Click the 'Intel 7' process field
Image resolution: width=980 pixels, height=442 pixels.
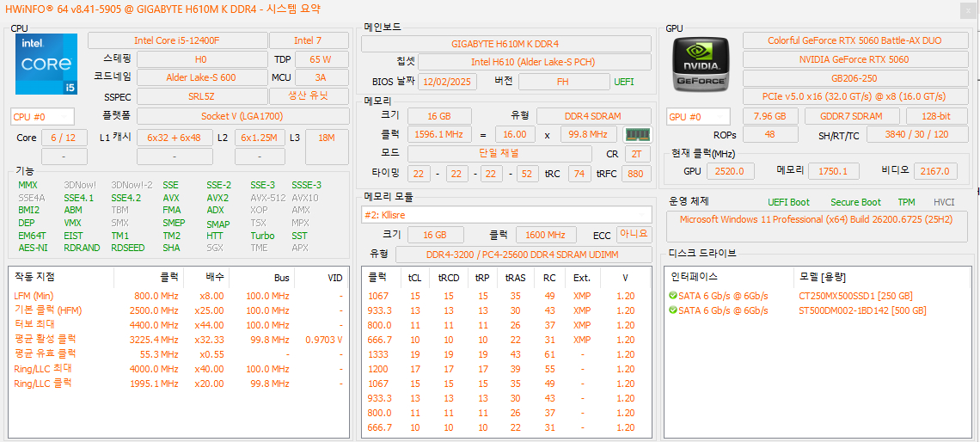(309, 41)
